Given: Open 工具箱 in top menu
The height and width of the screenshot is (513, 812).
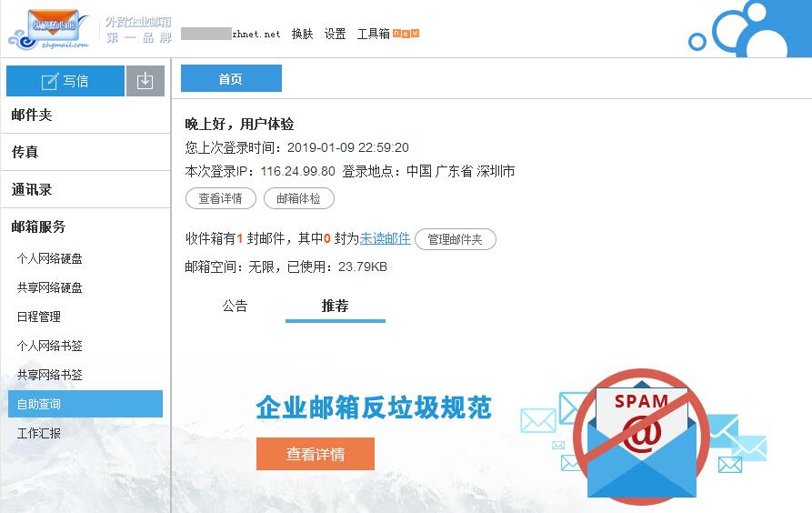Looking at the screenshot, I should pyautogui.click(x=373, y=34).
